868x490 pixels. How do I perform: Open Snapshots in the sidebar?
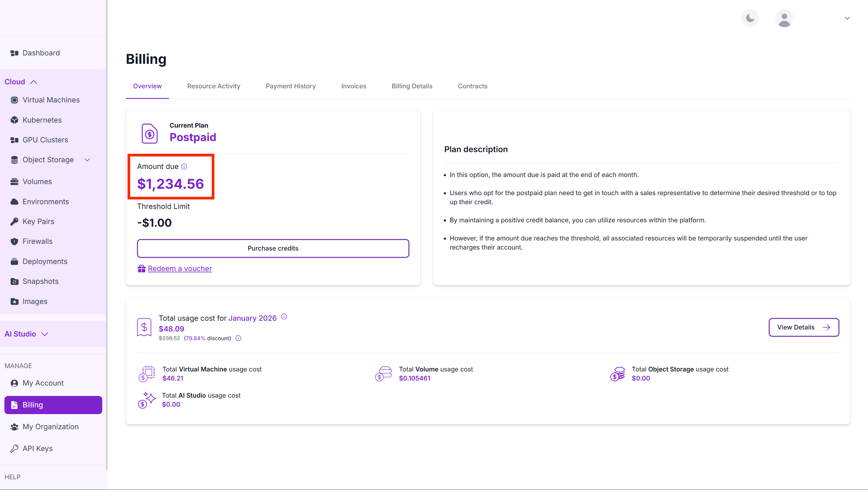41,281
